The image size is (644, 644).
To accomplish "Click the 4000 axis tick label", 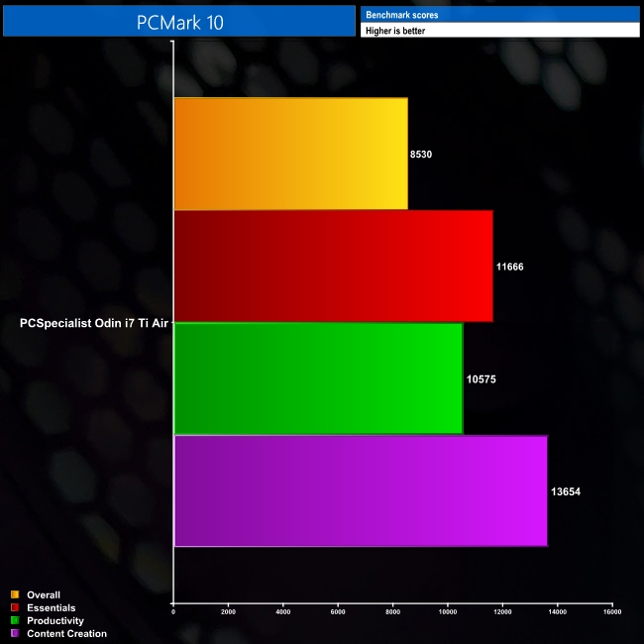I will point(283,612).
